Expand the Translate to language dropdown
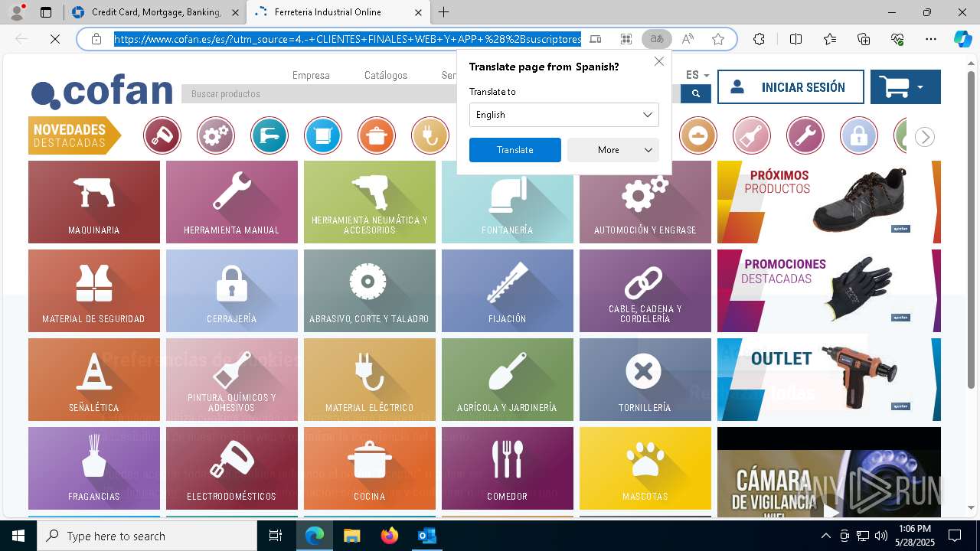 tap(564, 115)
